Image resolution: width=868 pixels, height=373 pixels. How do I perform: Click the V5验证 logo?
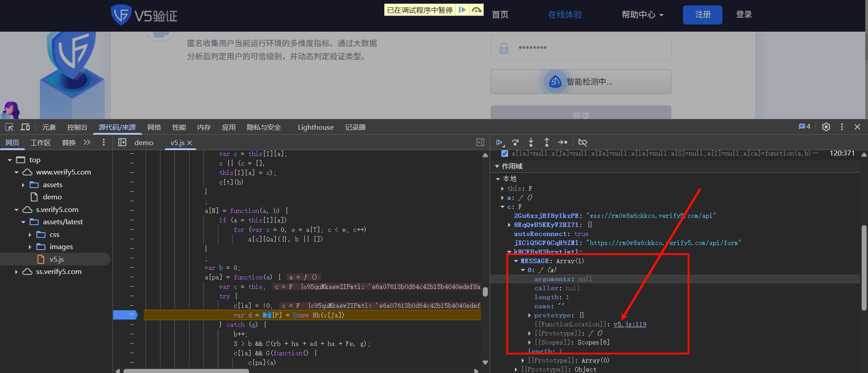[x=144, y=15]
